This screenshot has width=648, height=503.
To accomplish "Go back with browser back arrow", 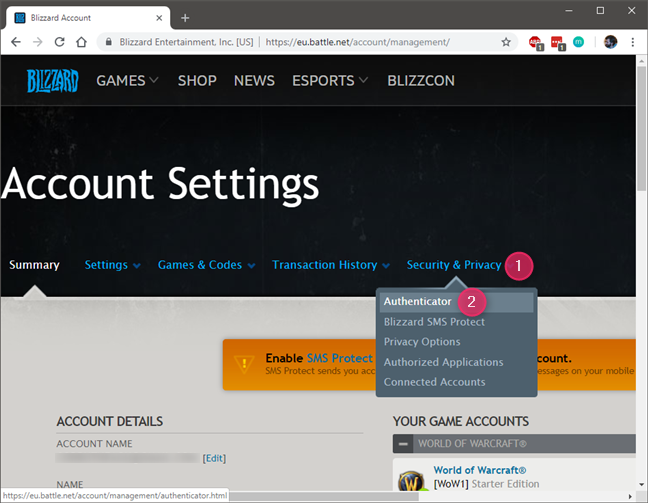I will point(16,42).
